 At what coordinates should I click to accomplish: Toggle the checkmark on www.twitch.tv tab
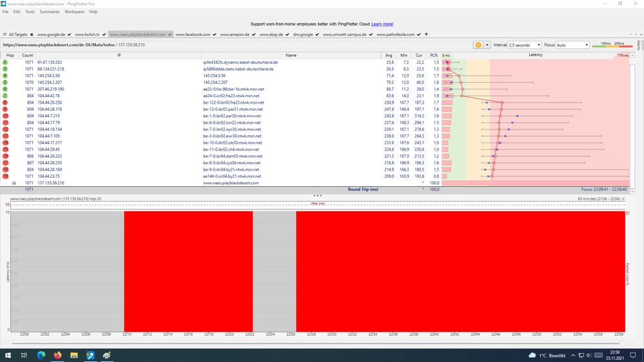click(104, 35)
